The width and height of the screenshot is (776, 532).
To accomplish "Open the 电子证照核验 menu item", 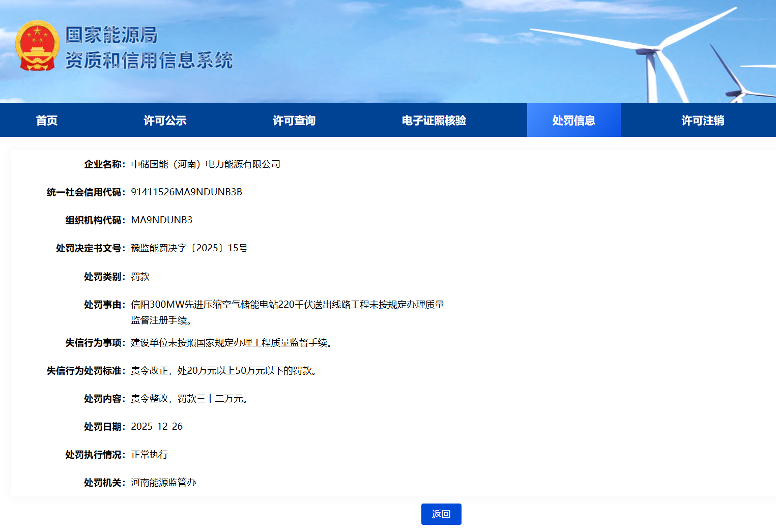I will click(x=434, y=121).
